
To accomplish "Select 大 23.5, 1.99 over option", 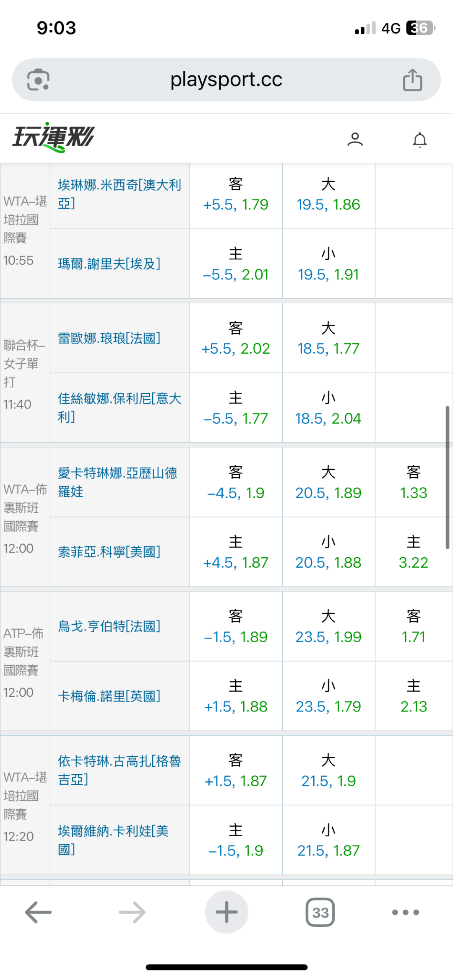I will pos(328,627).
